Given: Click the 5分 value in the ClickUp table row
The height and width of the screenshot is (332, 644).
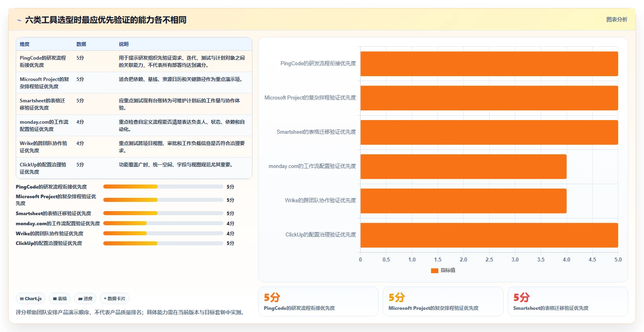Looking at the screenshot, I should [80, 165].
